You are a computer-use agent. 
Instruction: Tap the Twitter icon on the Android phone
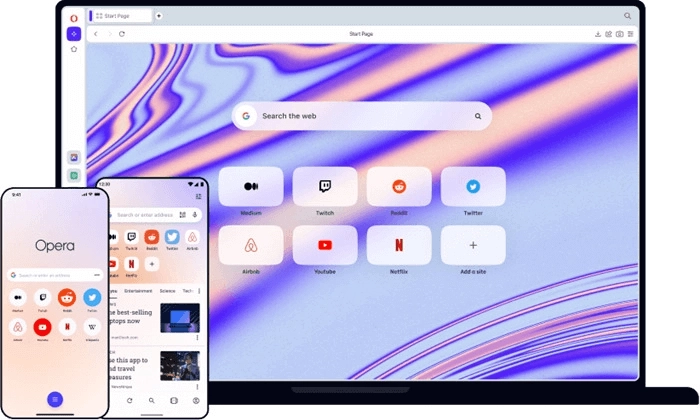click(x=172, y=237)
